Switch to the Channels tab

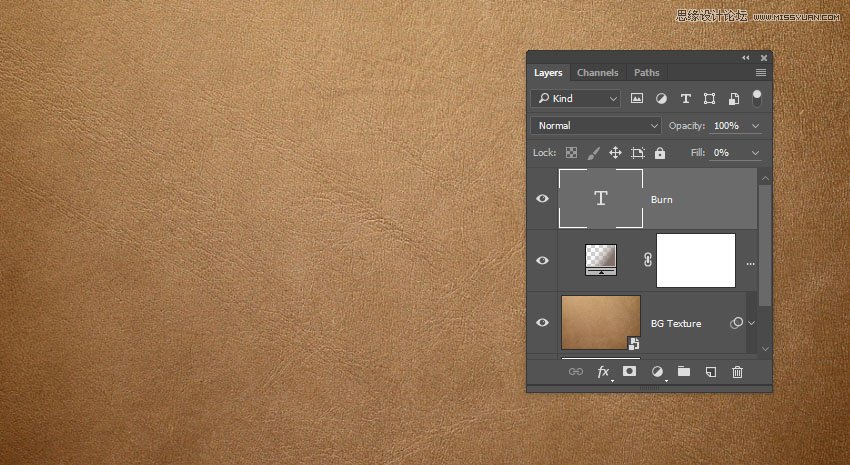pyautogui.click(x=598, y=73)
